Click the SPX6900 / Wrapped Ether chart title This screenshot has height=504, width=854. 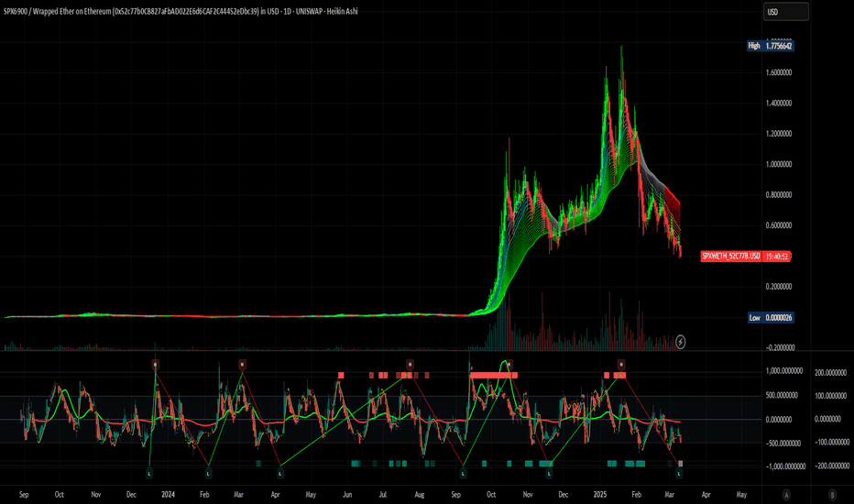(181, 11)
